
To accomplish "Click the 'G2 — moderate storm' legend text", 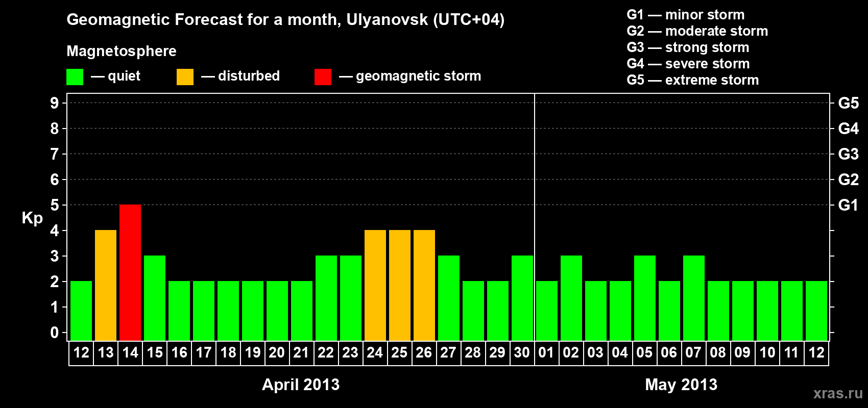I will 697,31.
